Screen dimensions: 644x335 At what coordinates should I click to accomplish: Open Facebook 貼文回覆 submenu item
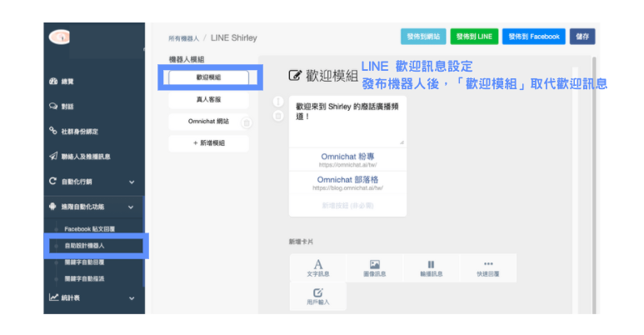point(89,229)
